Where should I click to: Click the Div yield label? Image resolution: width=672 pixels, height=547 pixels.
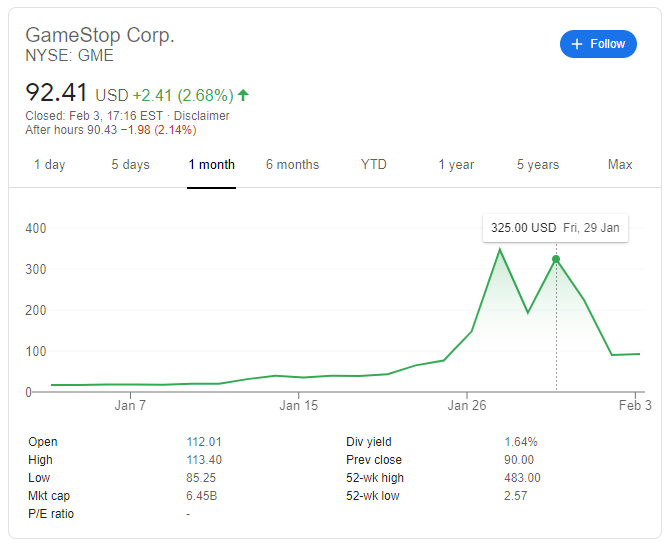coord(369,442)
